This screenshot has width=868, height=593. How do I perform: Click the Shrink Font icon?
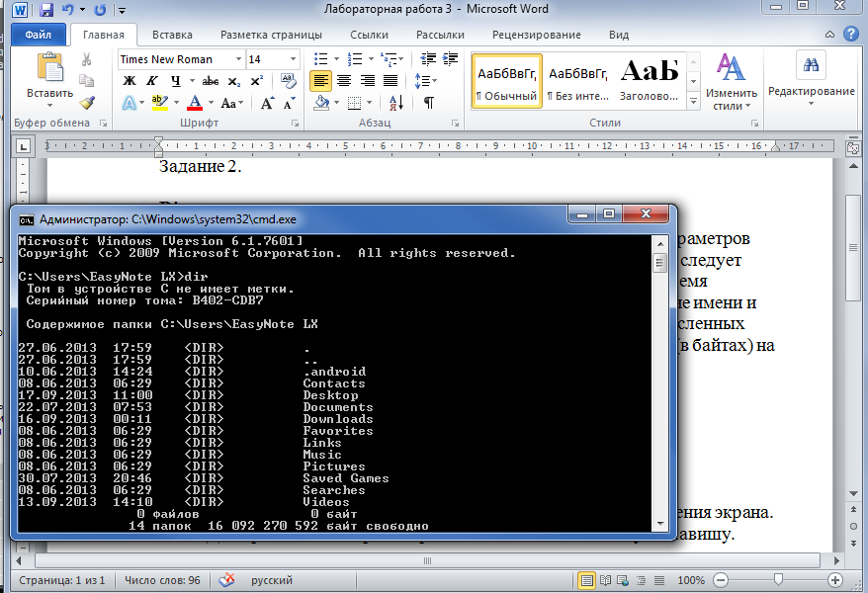[289, 103]
